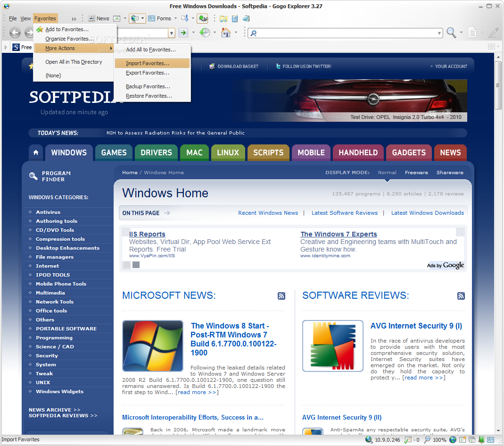504x446 pixels.
Task: Choose Restore Favorites from submenu
Action: click(152, 96)
